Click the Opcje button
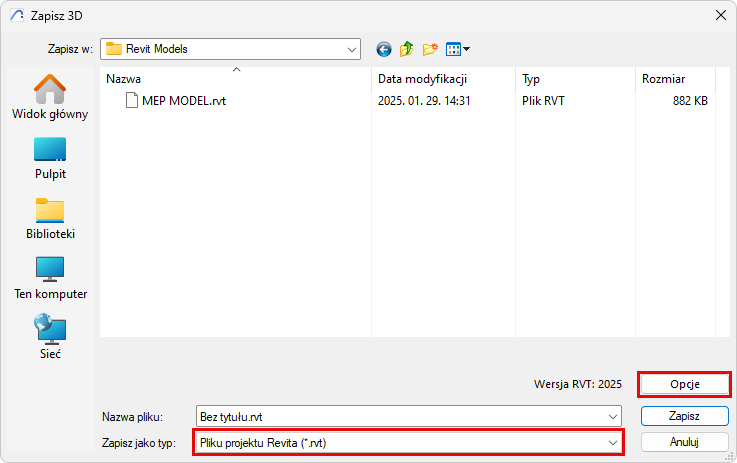 (684, 384)
